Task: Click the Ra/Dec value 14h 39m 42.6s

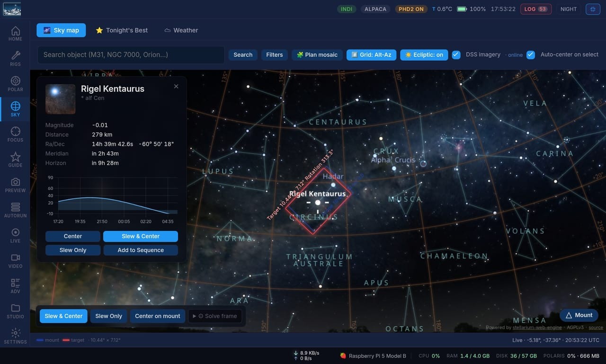Action: pyautogui.click(x=113, y=144)
